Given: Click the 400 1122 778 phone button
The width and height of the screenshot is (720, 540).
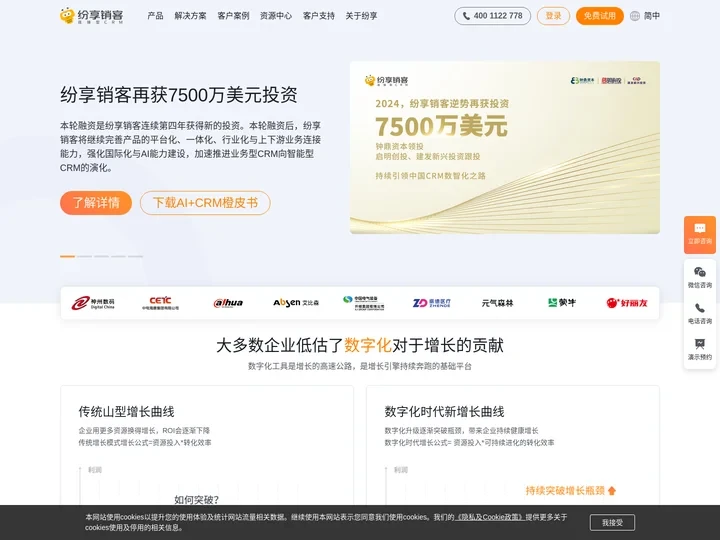Looking at the screenshot, I should pyautogui.click(x=492, y=16).
